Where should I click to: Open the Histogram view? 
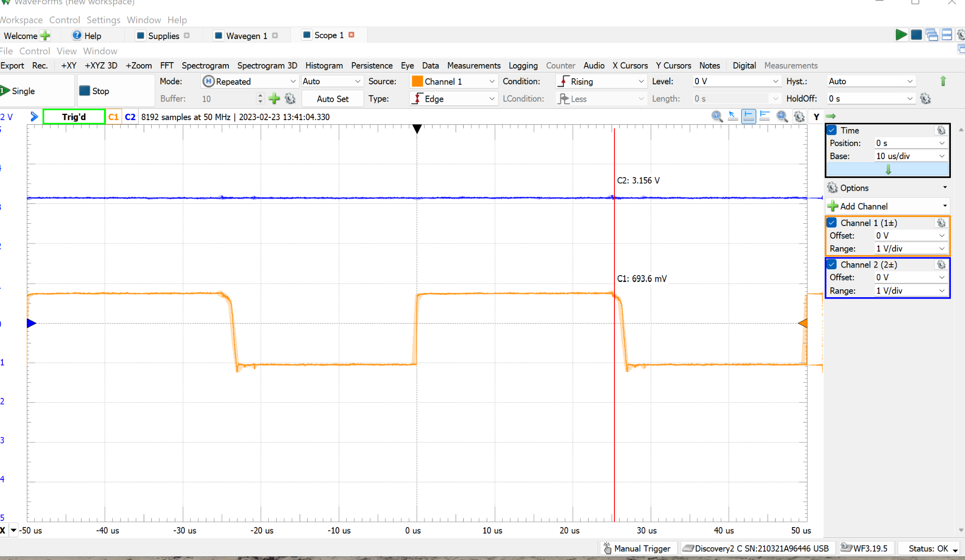324,65
